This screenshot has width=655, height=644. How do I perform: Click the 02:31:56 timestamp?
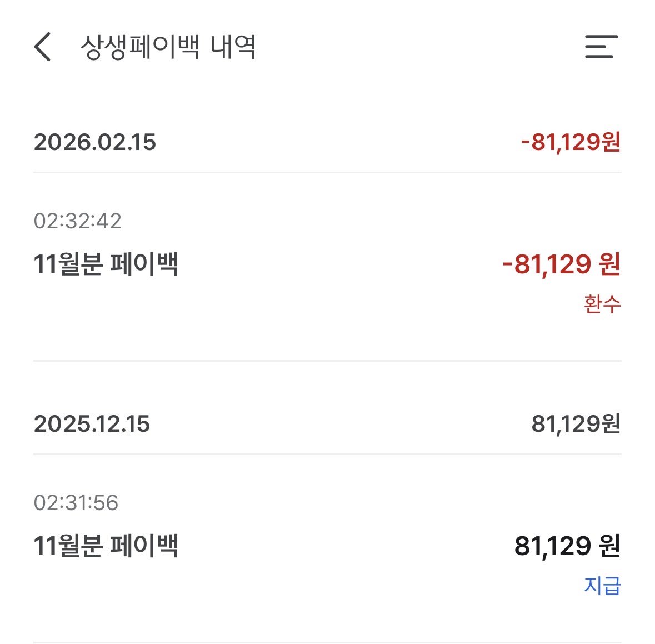point(76,503)
